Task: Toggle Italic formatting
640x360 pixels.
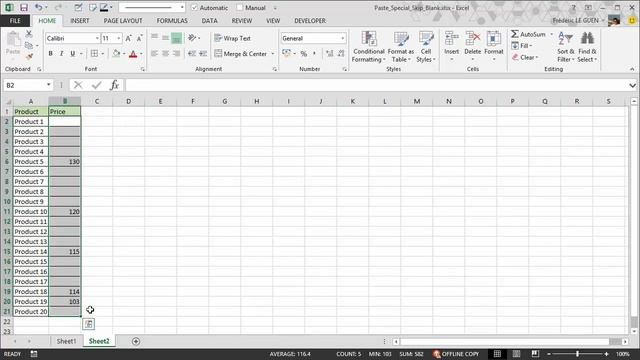Action: [x=62, y=53]
